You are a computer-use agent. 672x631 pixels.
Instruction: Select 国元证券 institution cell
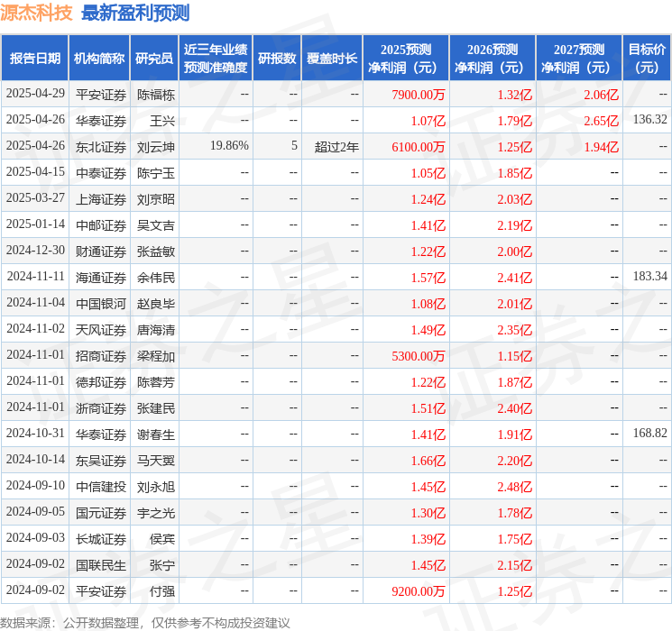99,512
